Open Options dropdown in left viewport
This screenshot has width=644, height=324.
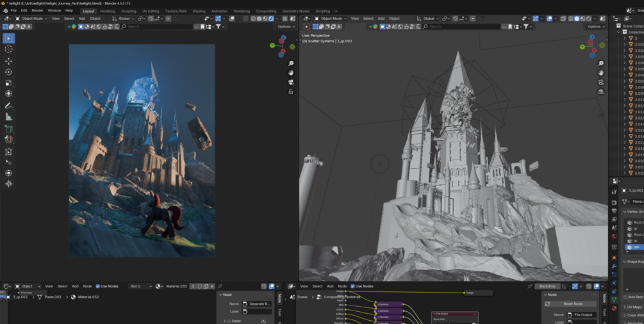(x=286, y=27)
